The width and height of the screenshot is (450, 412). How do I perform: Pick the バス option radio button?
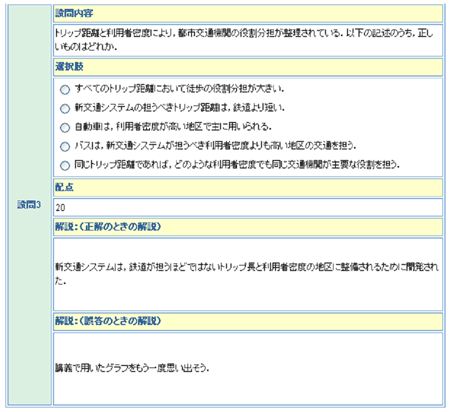coord(65,146)
